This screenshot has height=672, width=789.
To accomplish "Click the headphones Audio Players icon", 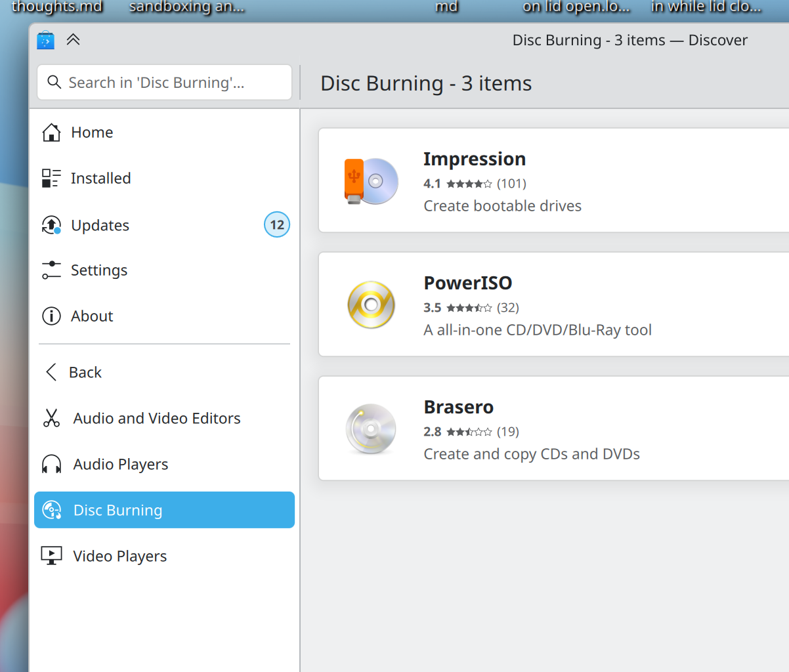I will 51,464.
